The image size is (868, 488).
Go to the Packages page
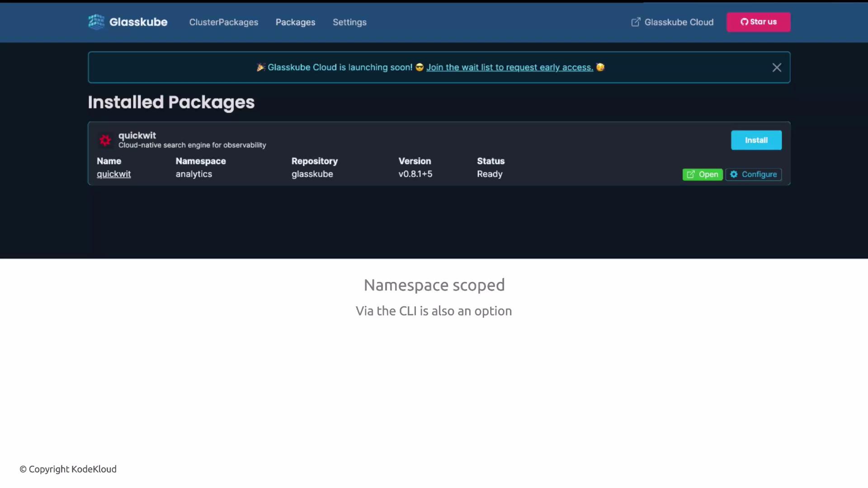click(x=296, y=22)
